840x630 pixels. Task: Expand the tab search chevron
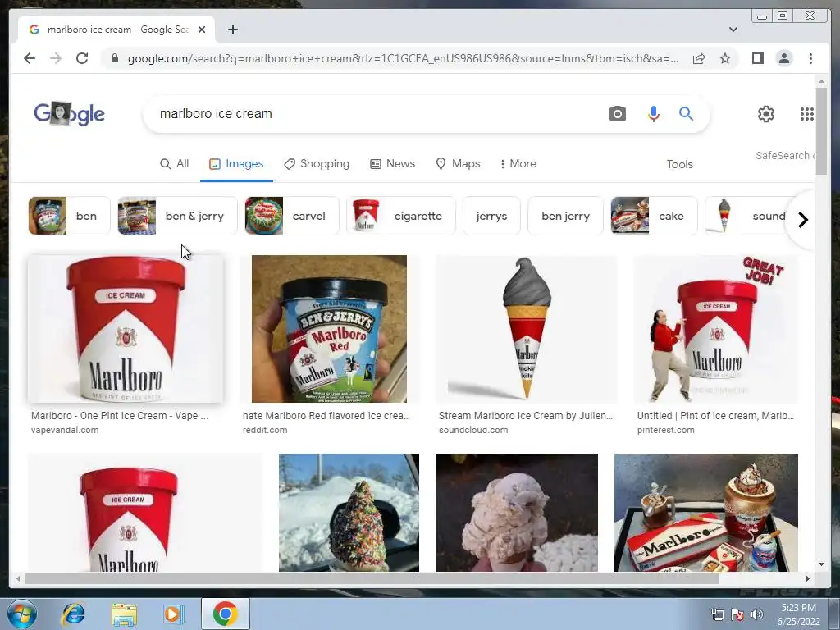tap(733, 30)
